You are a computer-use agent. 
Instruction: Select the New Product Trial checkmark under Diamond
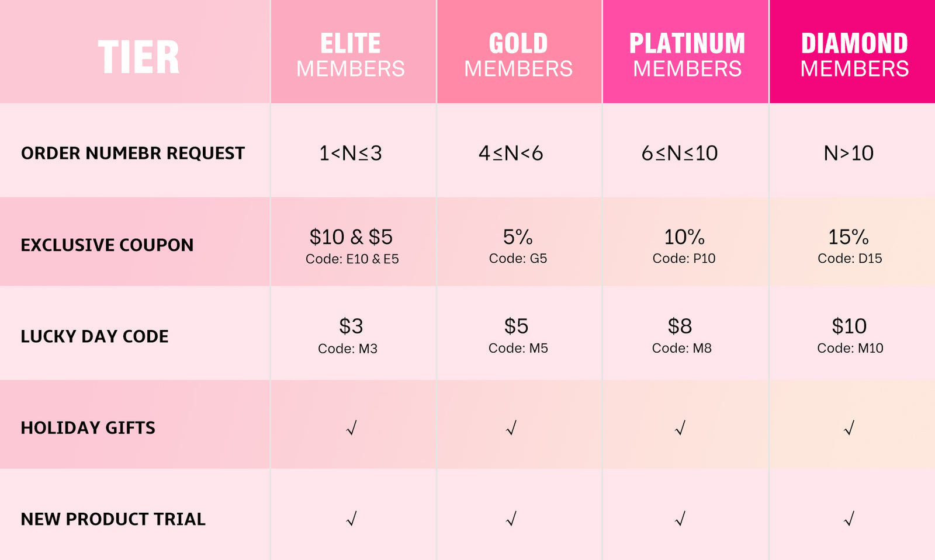(849, 519)
